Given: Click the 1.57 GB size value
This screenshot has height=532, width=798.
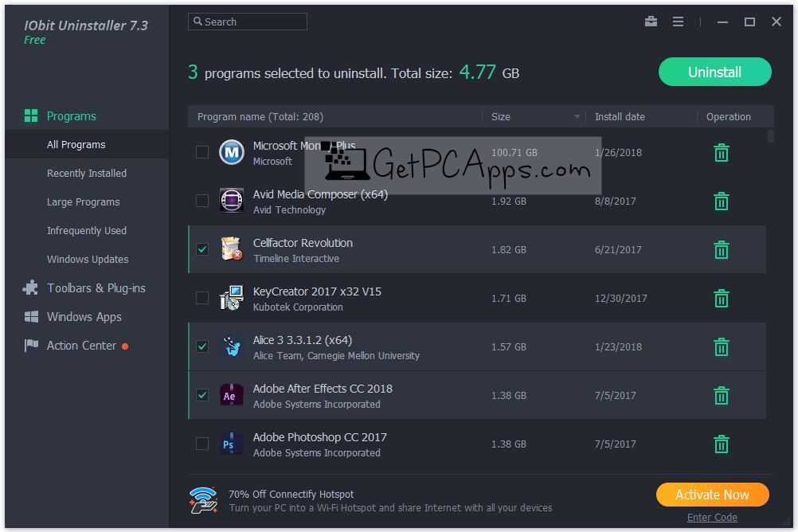Looking at the screenshot, I should coord(508,346).
